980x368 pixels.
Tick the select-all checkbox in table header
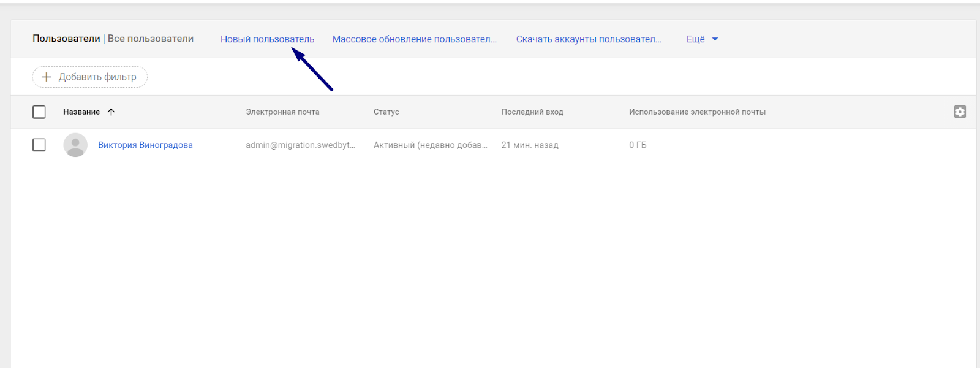(39, 112)
